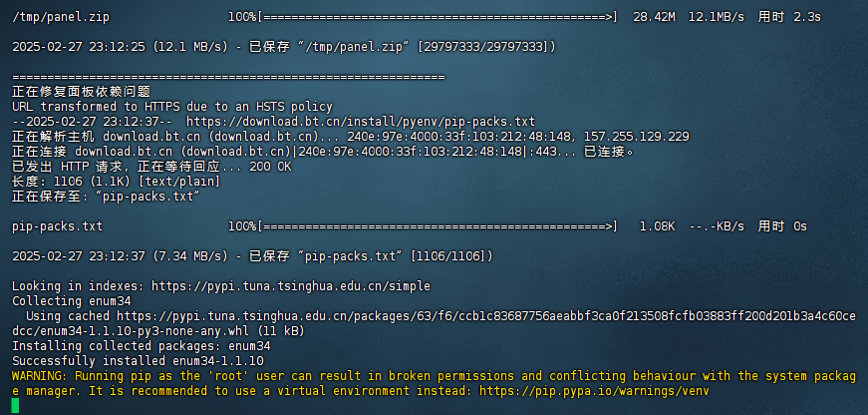Open the pypi.tuna.tsinghua.edu.cn/simple index URL
Image resolution: width=868 pixels, height=415 pixels.
[291, 286]
